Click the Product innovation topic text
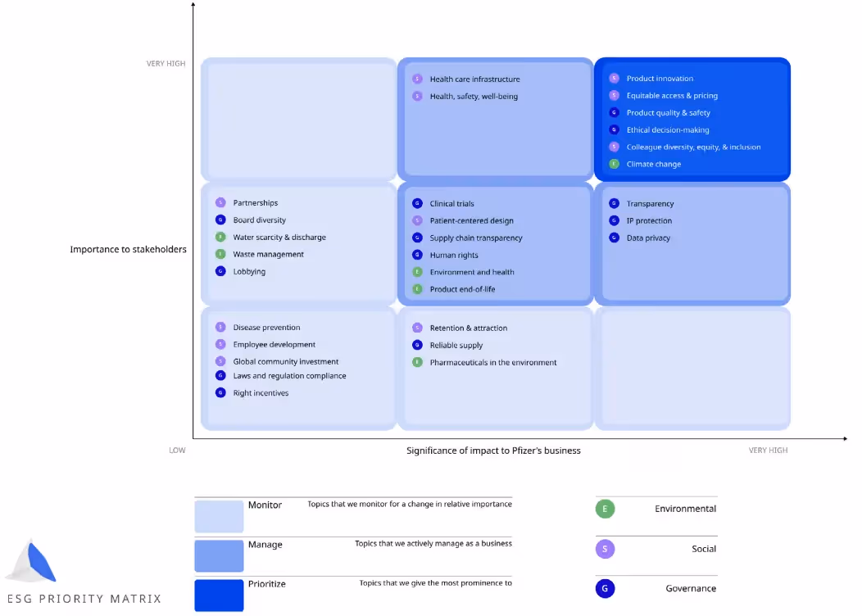This screenshot has width=862, height=616. (x=660, y=79)
